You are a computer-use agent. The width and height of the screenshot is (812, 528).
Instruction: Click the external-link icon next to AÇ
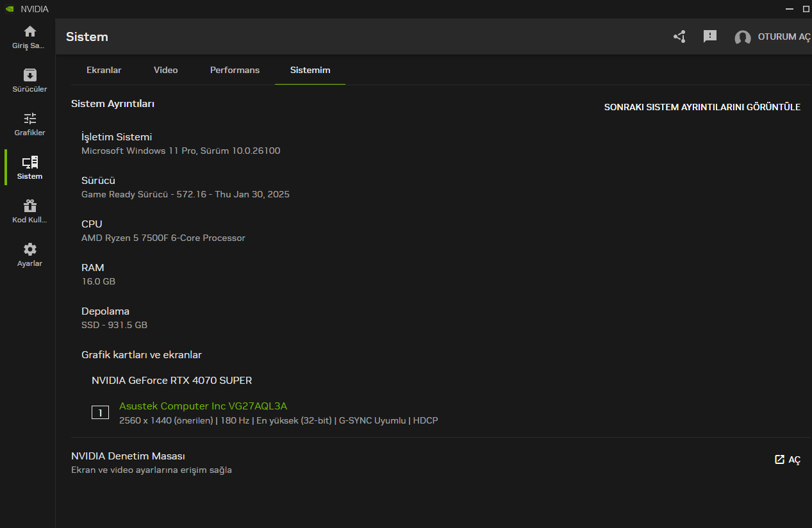[x=779, y=459]
